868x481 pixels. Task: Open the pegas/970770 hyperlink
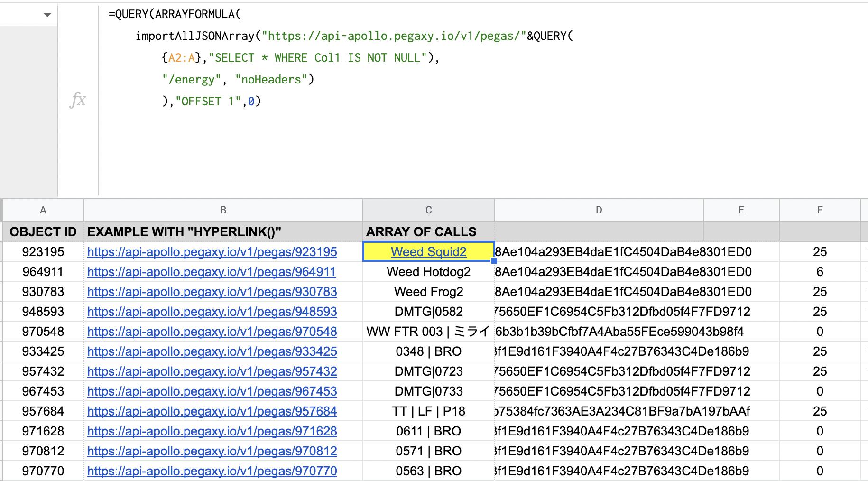pos(212,471)
